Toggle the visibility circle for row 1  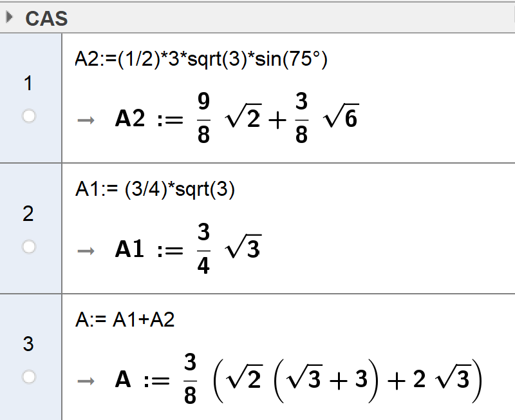click(28, 117)
